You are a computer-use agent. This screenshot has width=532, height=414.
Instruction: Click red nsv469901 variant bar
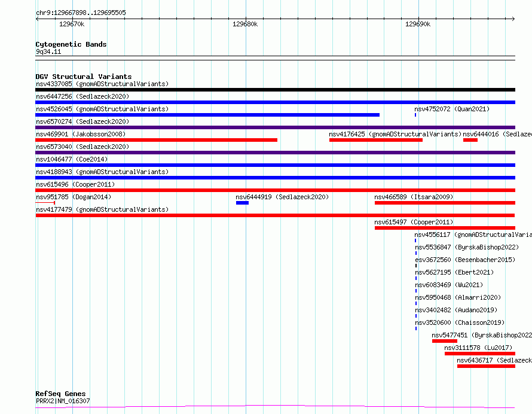pos(157,140)
